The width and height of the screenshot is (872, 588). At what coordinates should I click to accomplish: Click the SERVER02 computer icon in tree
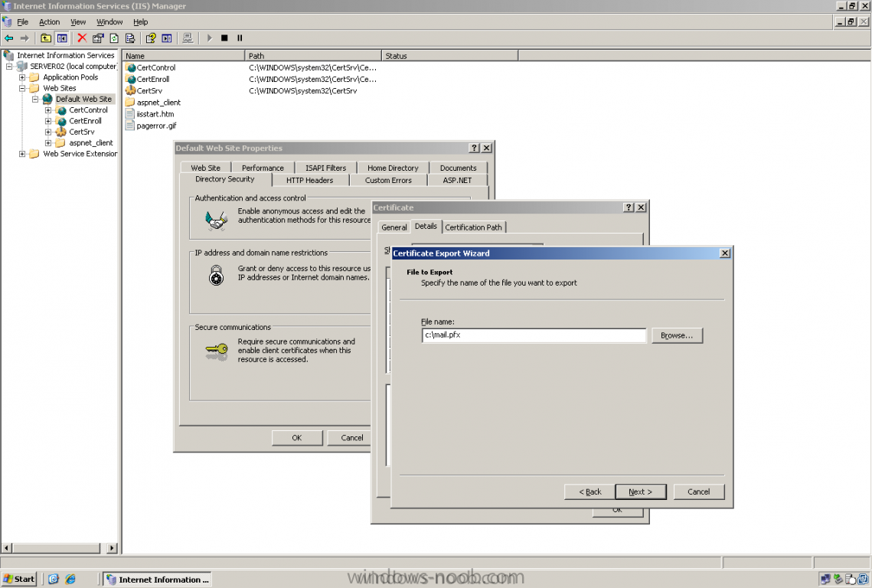coord(21,66)
